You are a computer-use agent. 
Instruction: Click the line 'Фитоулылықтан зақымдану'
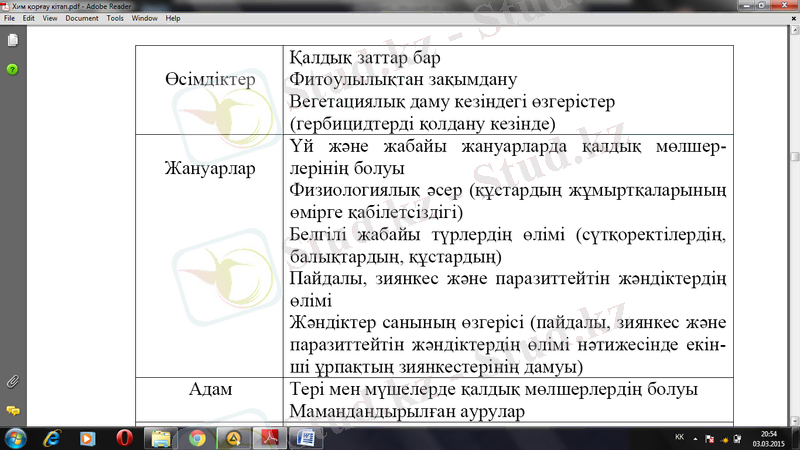[403, 80]
